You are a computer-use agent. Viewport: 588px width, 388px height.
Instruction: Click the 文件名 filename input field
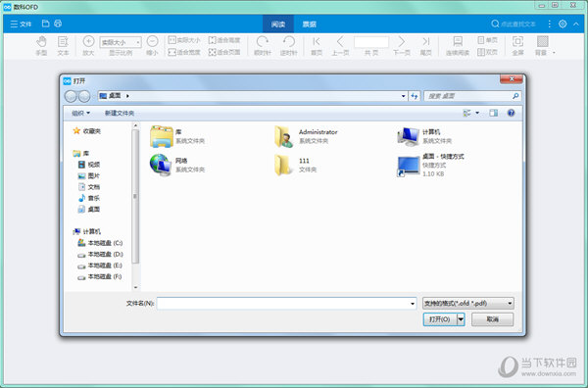(287, 304)
